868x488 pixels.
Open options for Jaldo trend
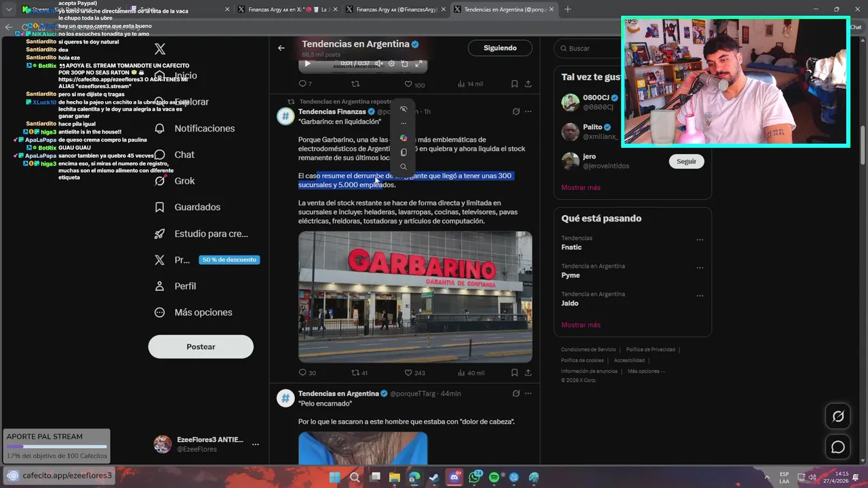point(700,296)
